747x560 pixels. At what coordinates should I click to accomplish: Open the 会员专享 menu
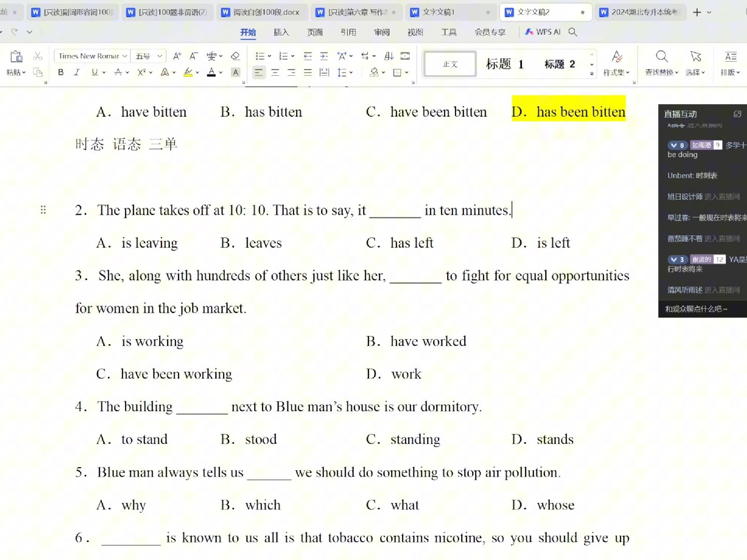click(x=490, y=32)
